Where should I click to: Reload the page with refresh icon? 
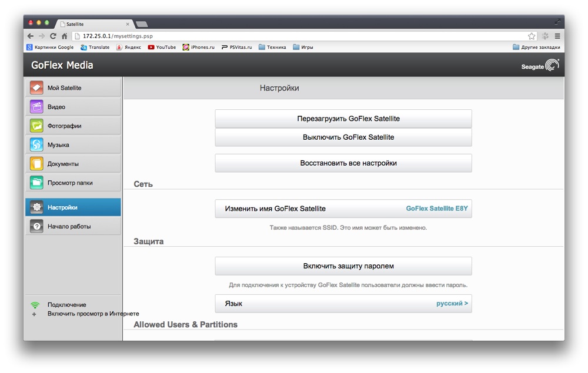click(53, 36)
